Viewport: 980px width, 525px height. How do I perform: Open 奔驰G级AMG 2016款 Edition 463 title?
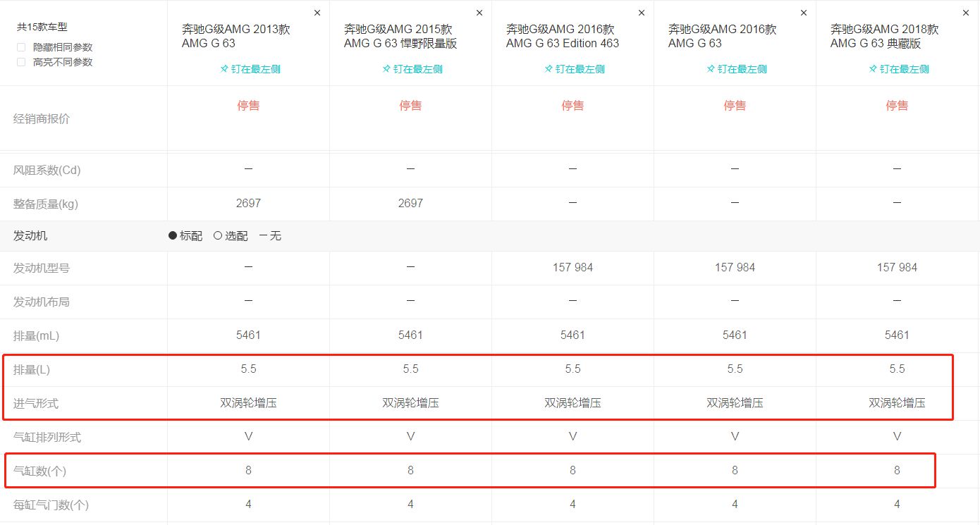[x=563, y=36]
